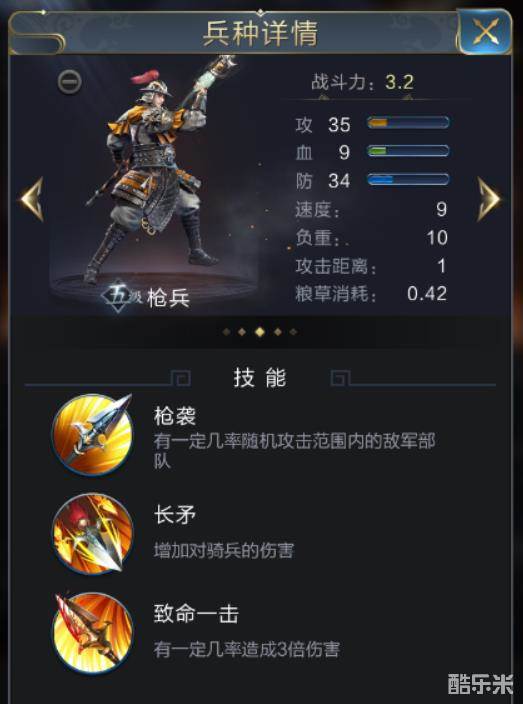Select the last page indicator dot

point(293,332)
